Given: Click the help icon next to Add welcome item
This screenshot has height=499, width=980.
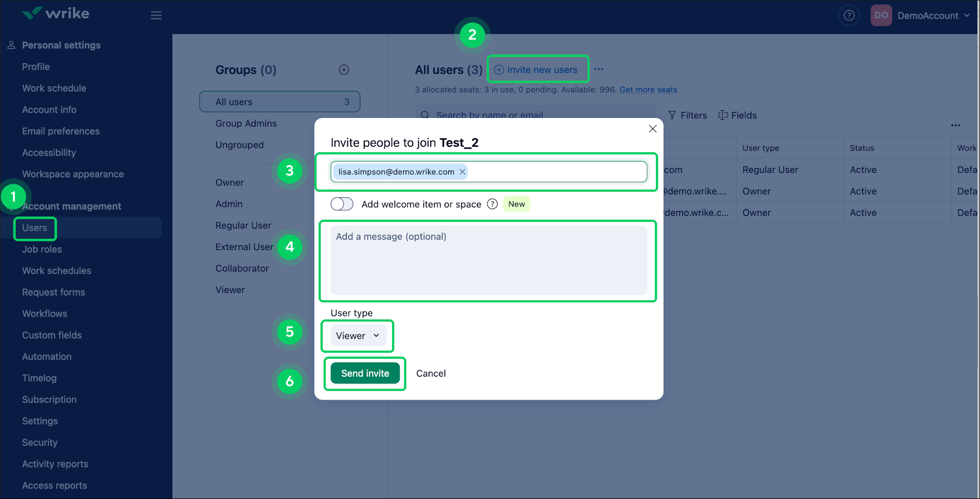Looking at the screenshot, I should 492,204.
